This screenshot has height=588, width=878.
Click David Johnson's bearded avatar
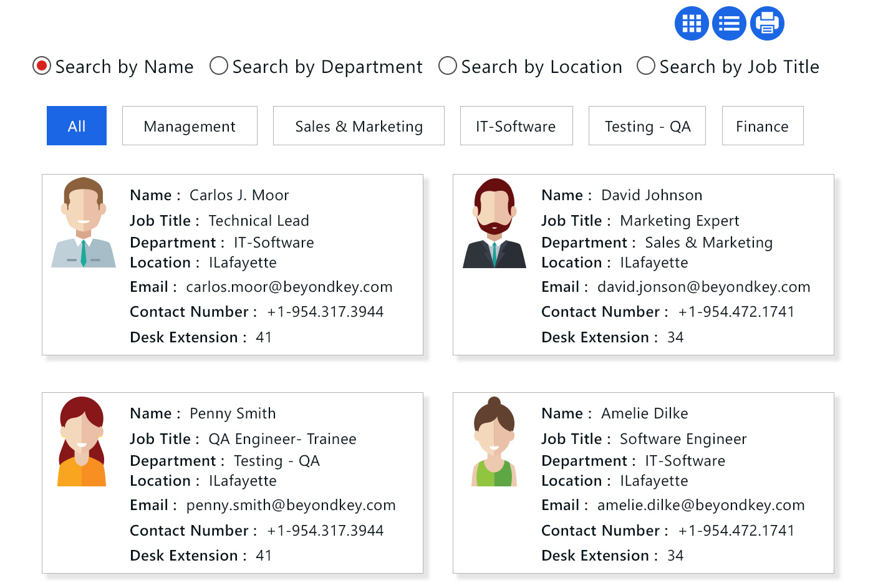click(494, 223)
